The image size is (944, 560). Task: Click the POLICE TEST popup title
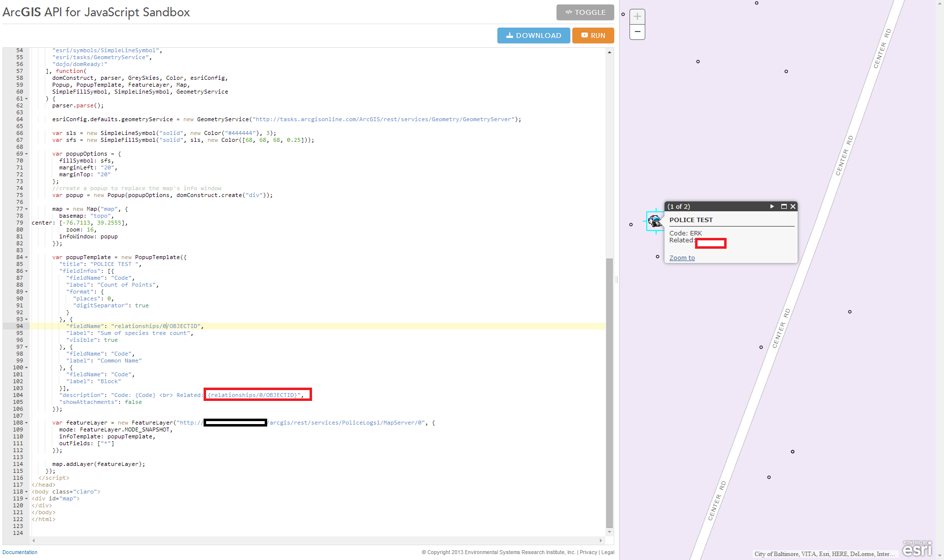pos(691,220)
